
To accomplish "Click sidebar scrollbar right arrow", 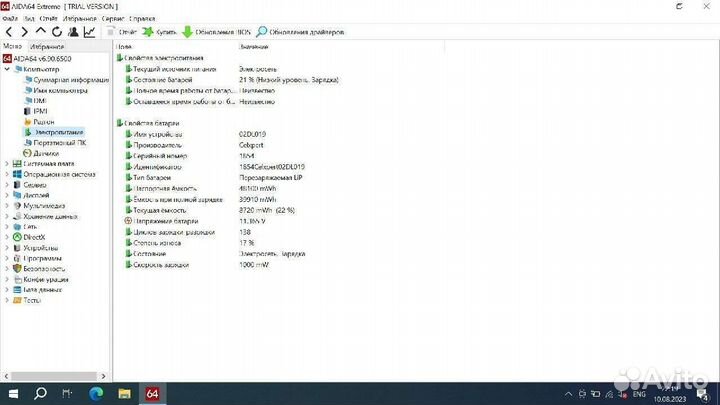I will click(x=103, y=376).
